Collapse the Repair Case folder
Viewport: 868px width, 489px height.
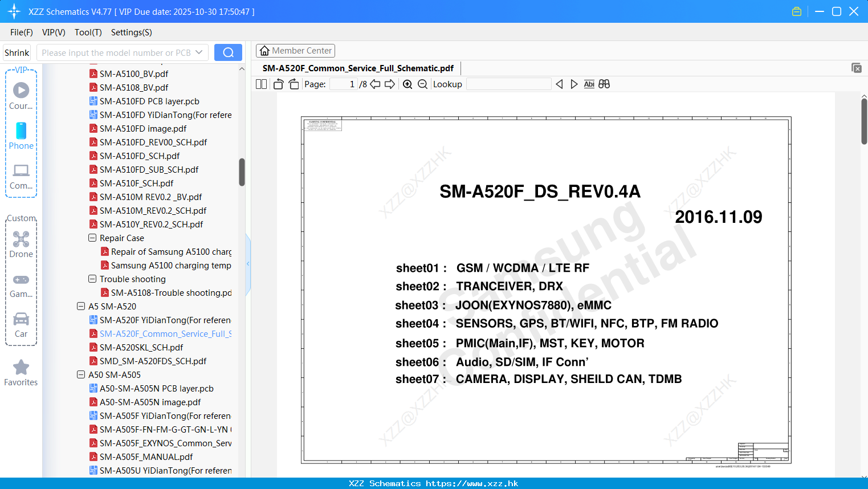[92, 238]
